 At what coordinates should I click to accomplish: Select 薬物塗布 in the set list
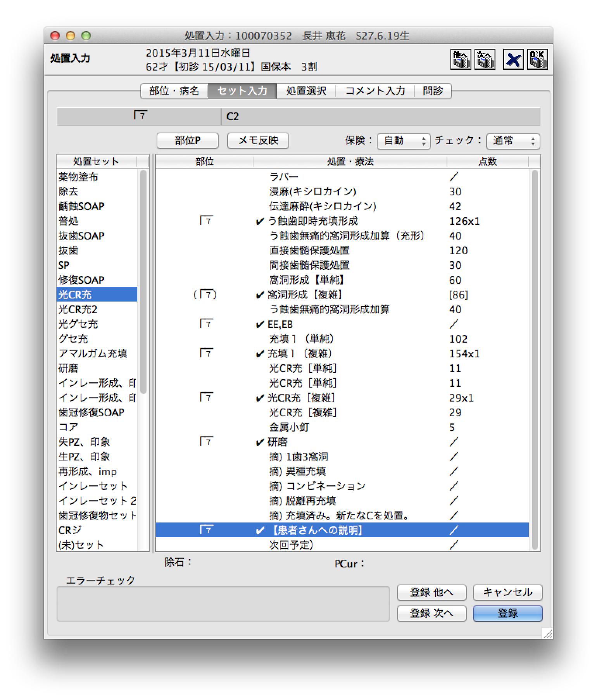[97, 177]
